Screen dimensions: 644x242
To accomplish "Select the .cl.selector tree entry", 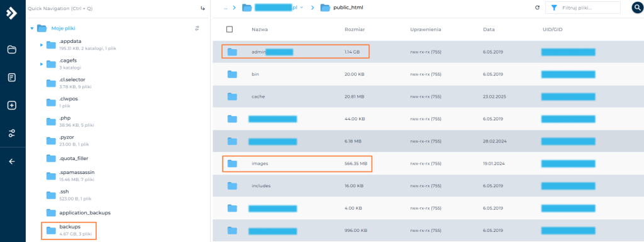I will pos(72,79).
